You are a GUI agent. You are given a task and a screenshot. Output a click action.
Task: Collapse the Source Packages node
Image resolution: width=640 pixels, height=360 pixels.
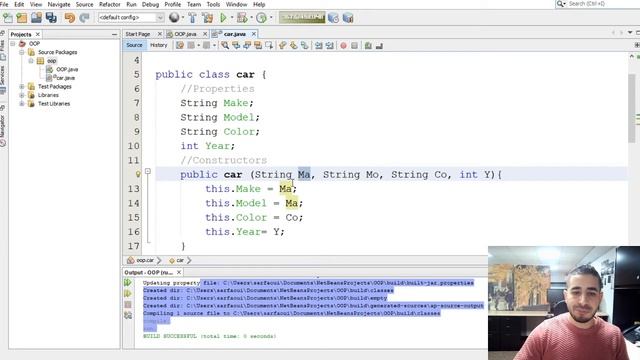[x=22, y=52]
